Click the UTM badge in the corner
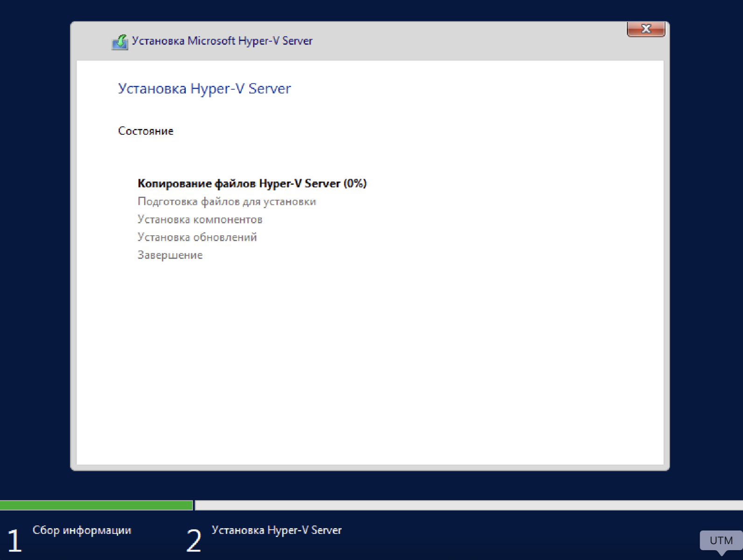The height and width of the screenshot is (560, 743). (721, 540)
